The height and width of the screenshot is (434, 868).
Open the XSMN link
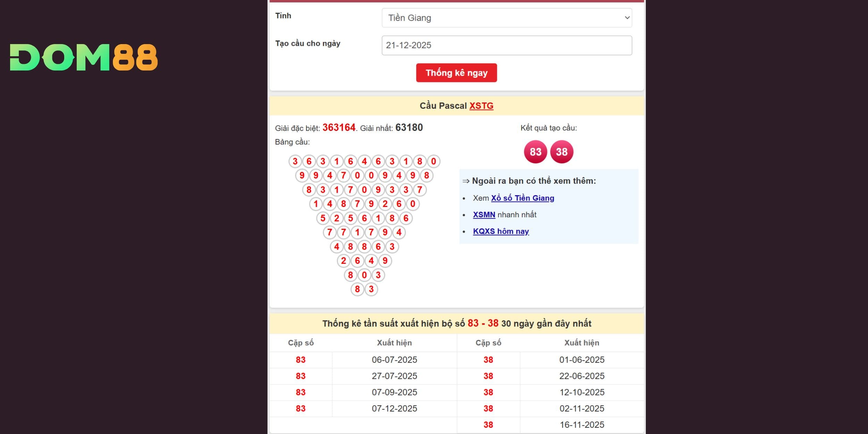[484, 215]
